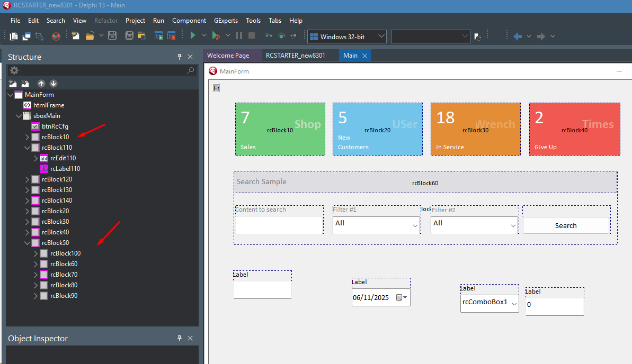Click the Content to search input field
Image resolution: width=632 pixels, height=364 pixels.
pos(279,225)
